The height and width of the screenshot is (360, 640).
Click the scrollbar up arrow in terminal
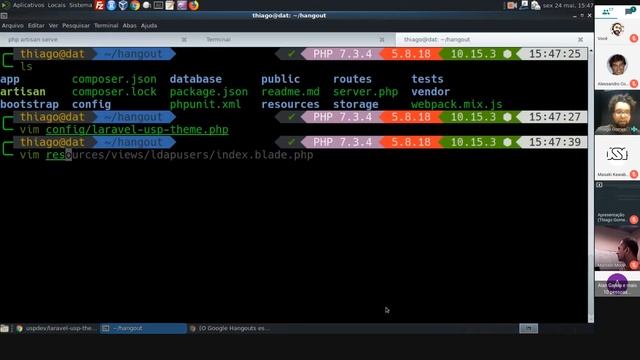[x=591, y=50]
